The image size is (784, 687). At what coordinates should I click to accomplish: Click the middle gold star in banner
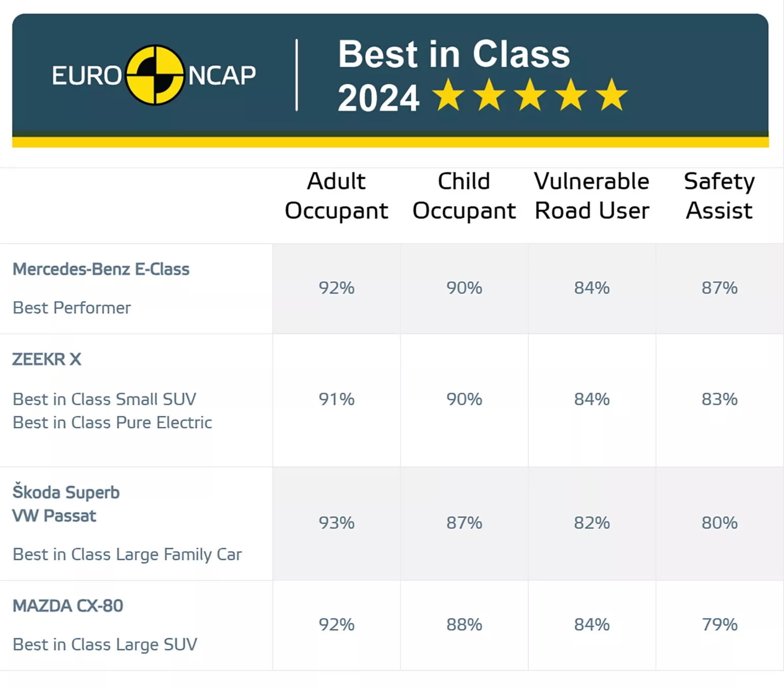(x=530, y=94)
